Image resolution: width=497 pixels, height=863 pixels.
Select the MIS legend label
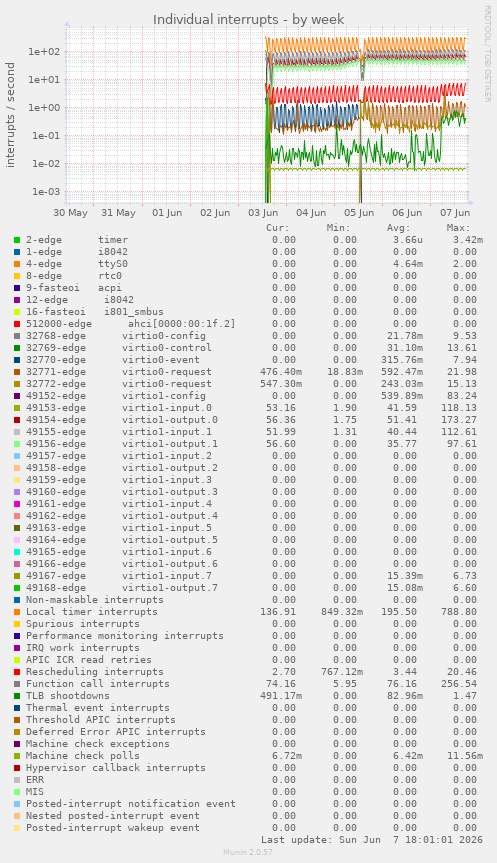(x=35, y=792)
